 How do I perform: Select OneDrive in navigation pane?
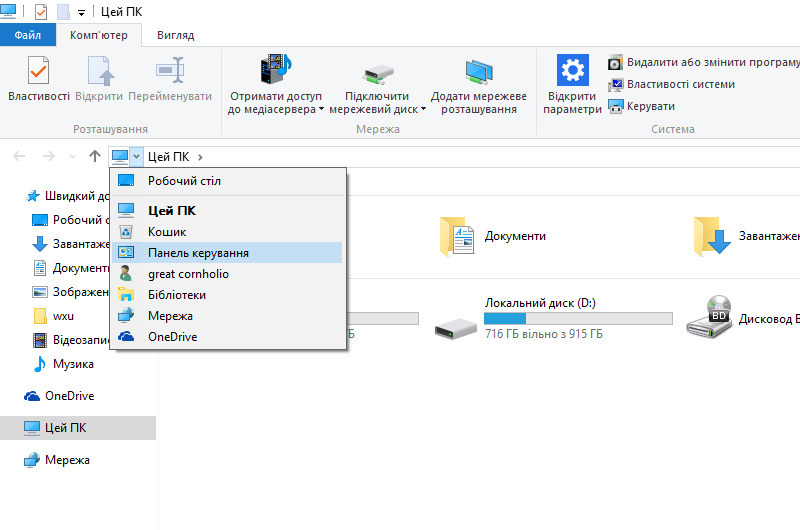[59, 396]
